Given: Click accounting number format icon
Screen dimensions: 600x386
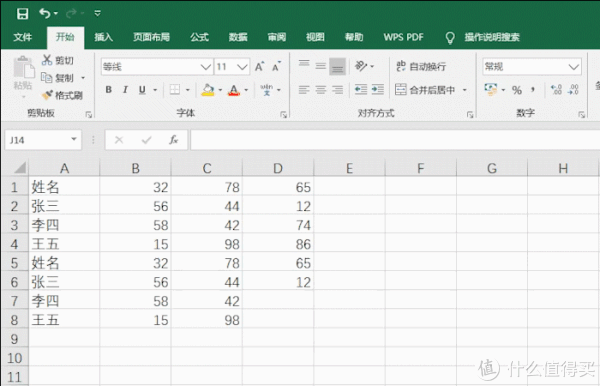Looking at the screenshot, I should click(491, 89).
